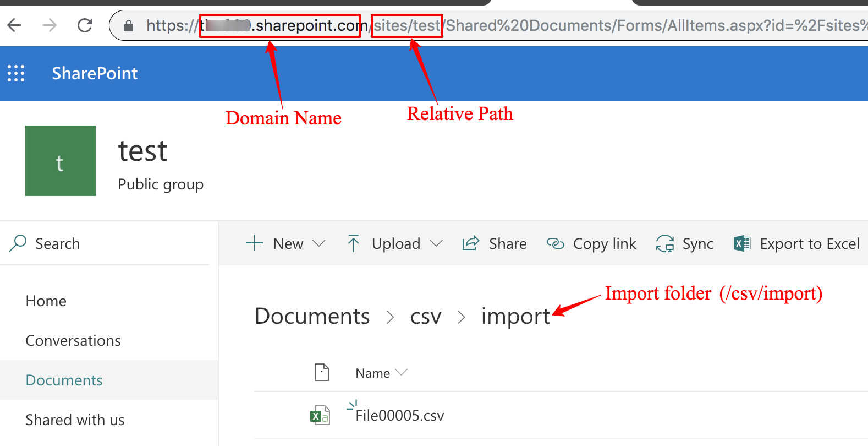Viewport: 868px width, 446px height.
Task: Click the green test site logo tile
Action: [x=61, y=161]
